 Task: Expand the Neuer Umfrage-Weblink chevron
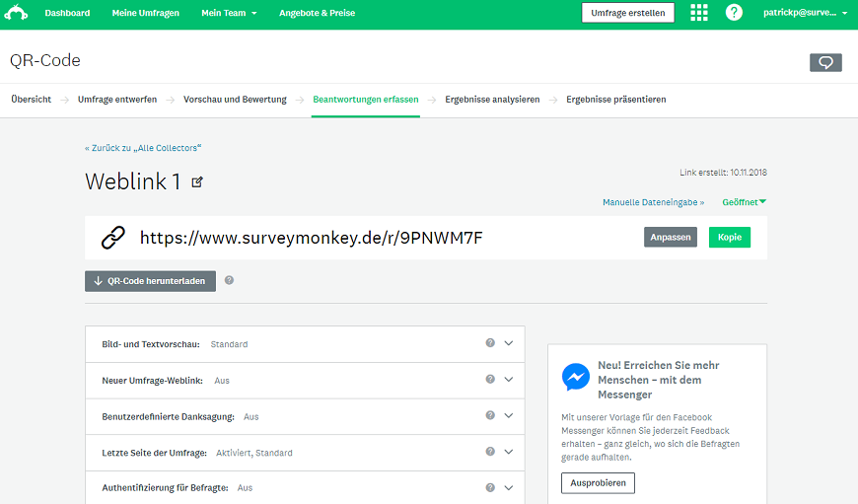[x=508, y=379]
